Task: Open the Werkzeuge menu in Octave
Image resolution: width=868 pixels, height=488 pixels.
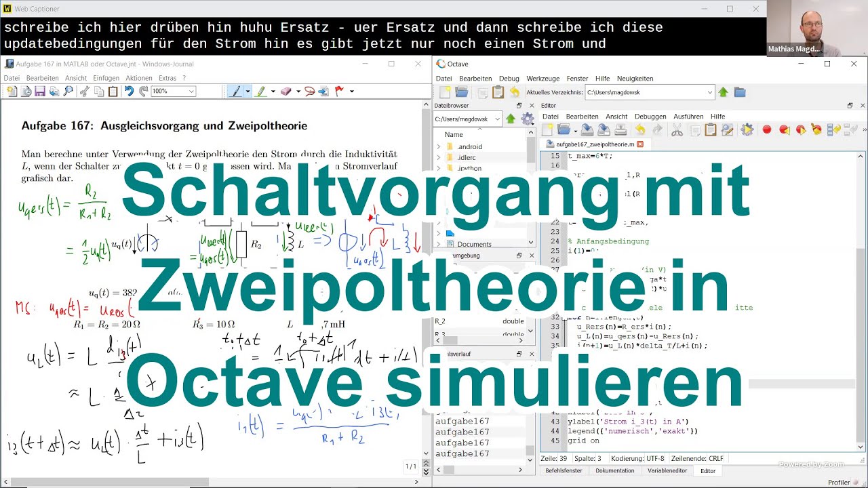Action: (x=543, y=79)
